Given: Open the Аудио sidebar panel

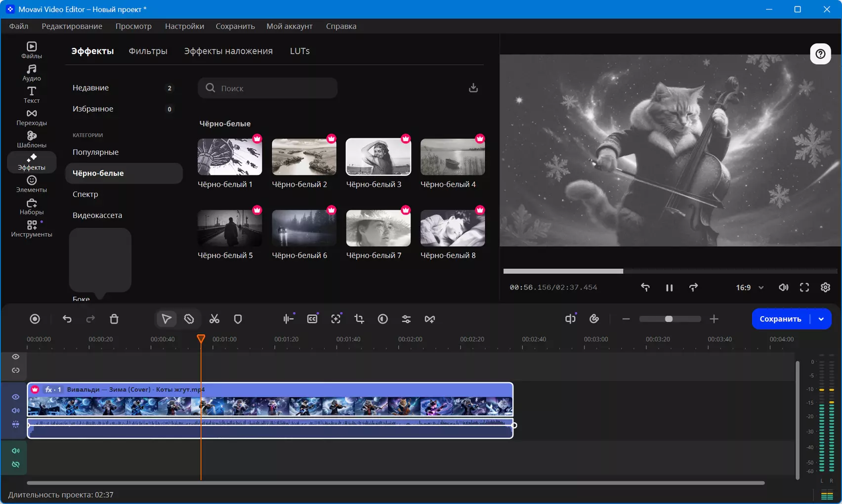Looking at the screenshot, I should point(32,73).
